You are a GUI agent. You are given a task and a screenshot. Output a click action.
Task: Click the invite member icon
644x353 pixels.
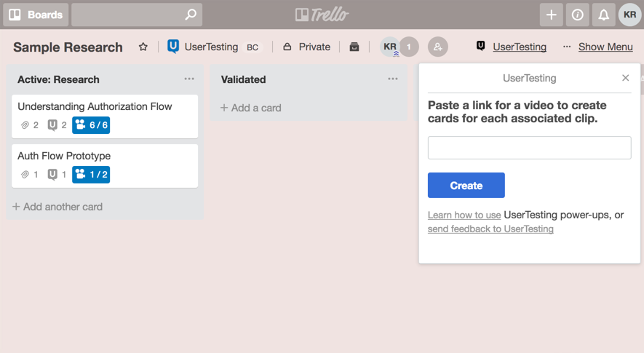click(x=438, y=47)
